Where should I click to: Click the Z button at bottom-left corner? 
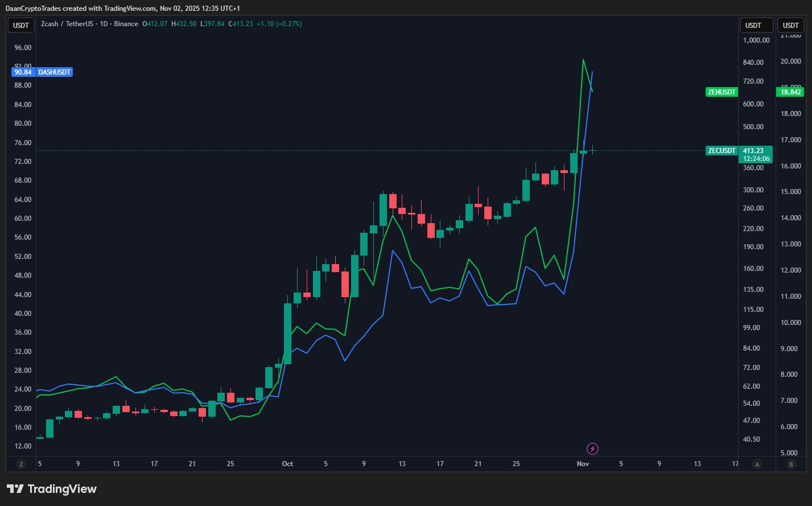coord(21,464)
